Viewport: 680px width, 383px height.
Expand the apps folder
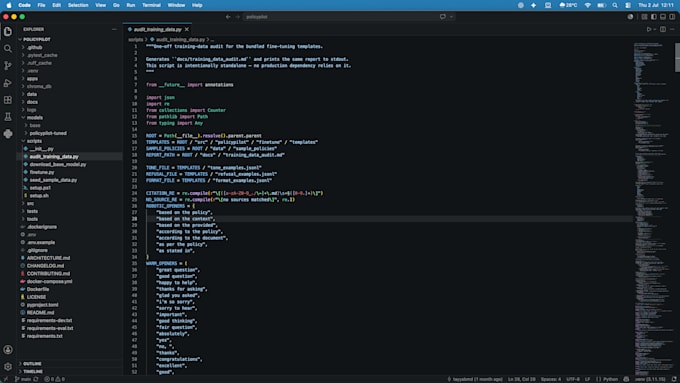(32, 79)
